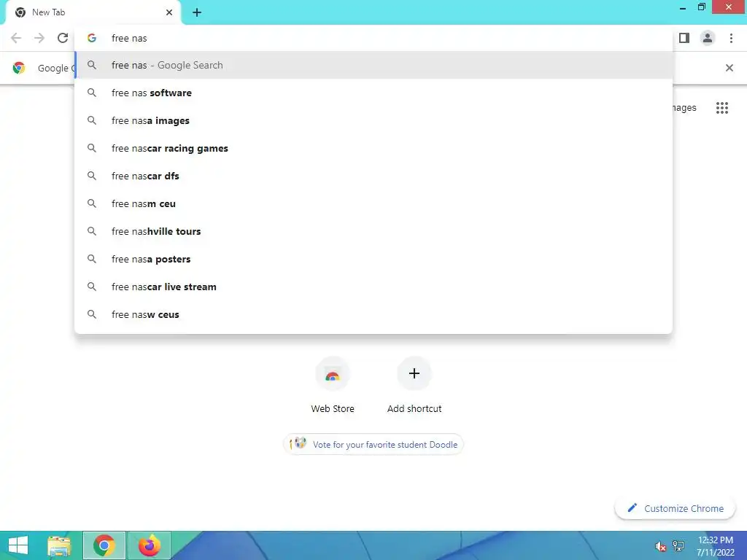Choose 'free nascar racing games' suggestion
The width and height of the screenshot is (747, 560).
(373, 148)
